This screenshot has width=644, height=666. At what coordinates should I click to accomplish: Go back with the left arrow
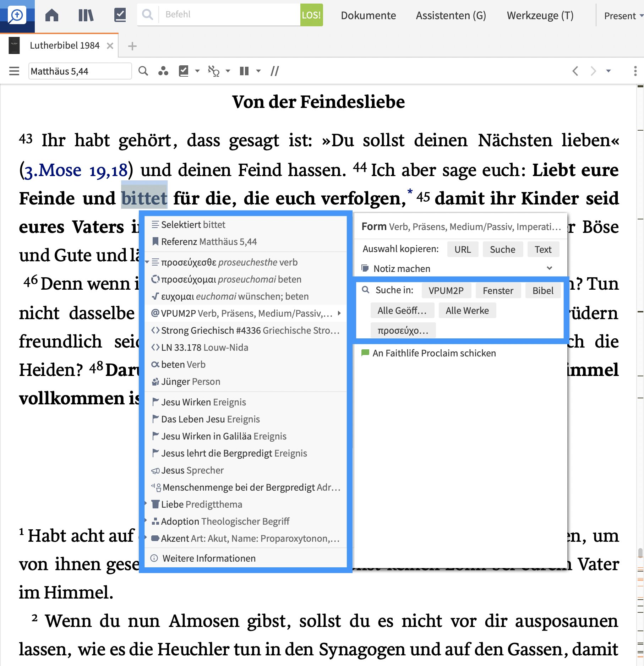click(x=575, y=71)
